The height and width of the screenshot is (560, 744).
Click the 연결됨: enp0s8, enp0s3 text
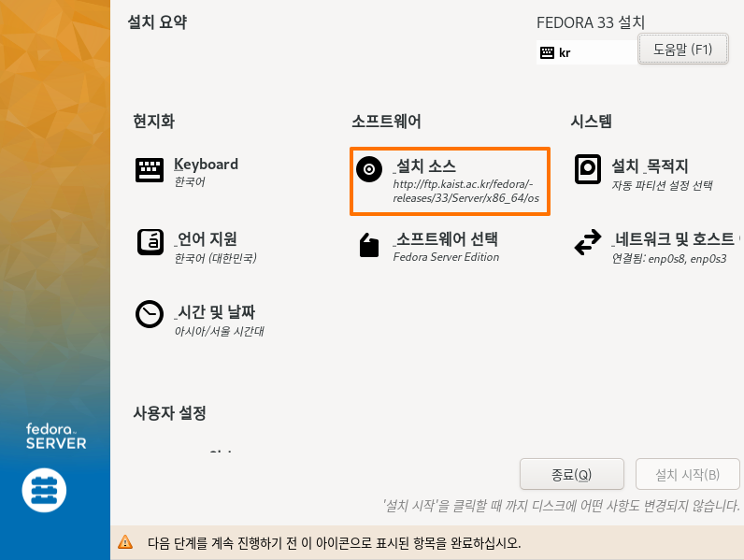(x=669, y=259)
